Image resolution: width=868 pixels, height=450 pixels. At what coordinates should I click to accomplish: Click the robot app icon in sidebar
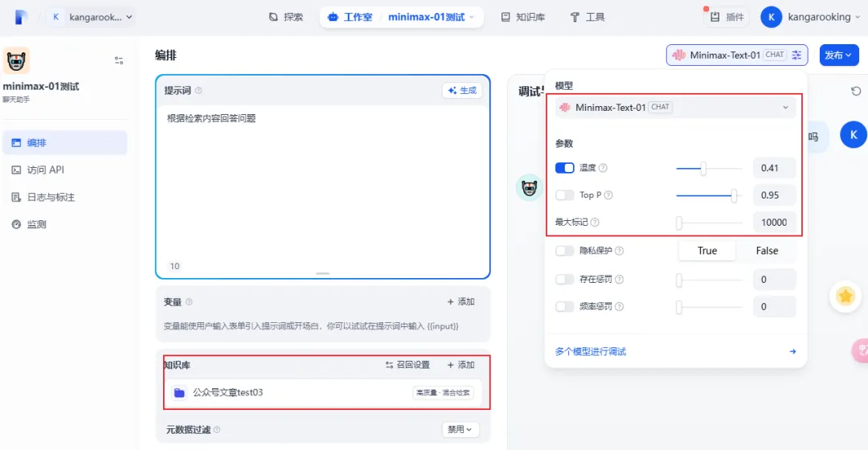(16, 60)
